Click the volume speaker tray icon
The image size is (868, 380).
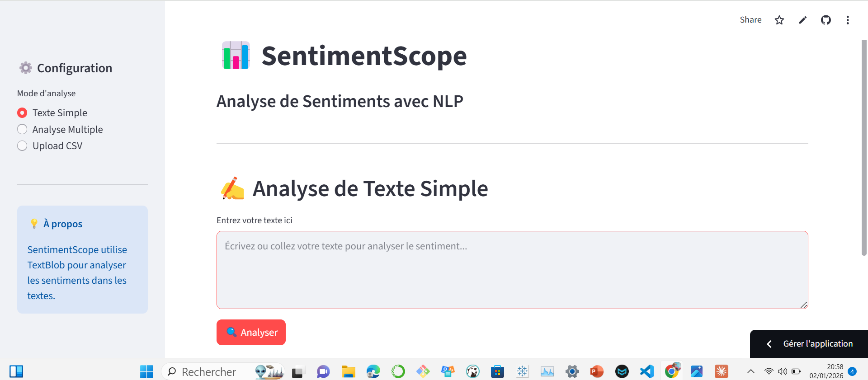pyautogui.click(x=782, y=371)
